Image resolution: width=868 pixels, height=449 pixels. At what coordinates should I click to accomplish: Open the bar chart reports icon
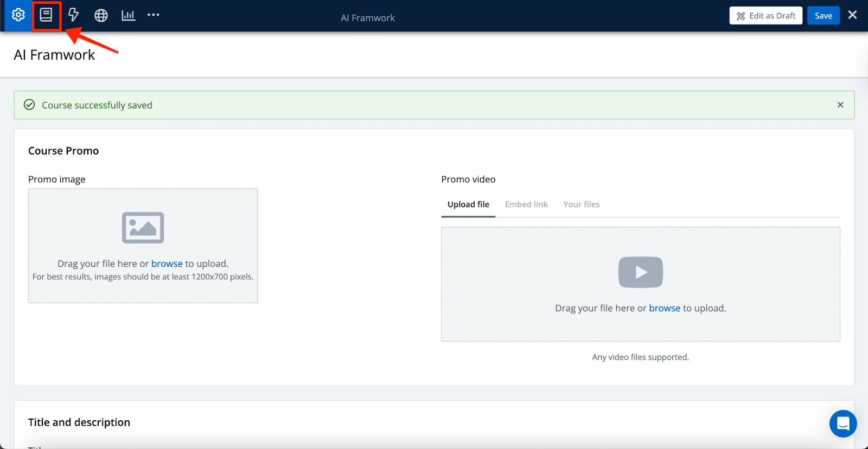coord(128,15)
